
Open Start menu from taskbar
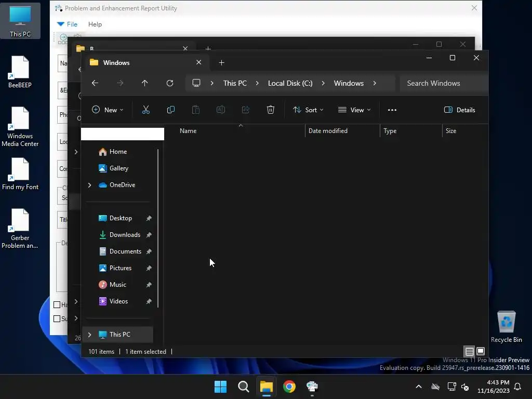pos(220,387)
